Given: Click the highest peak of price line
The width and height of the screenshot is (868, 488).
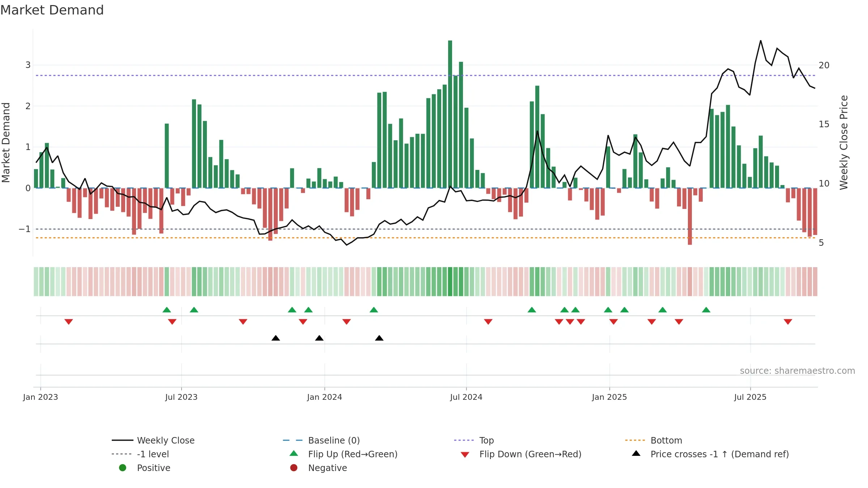Looking at the screenshot, I should (761, 40).
